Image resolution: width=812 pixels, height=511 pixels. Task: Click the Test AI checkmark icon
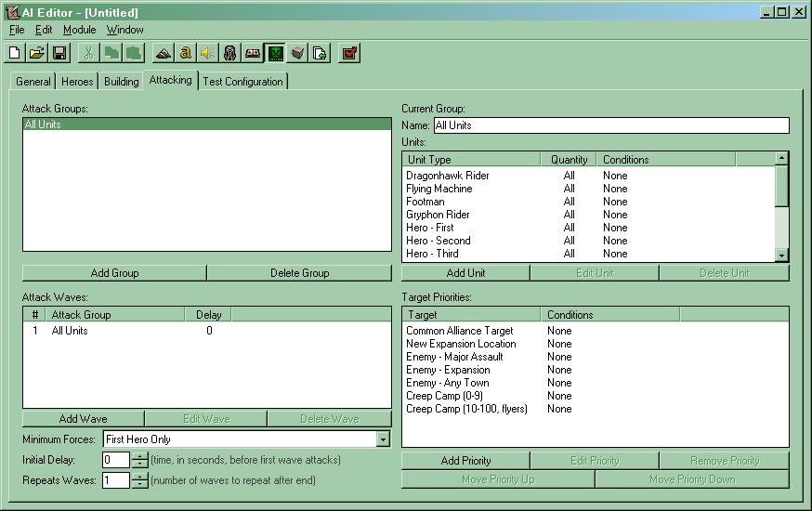(x=349, y=53)
